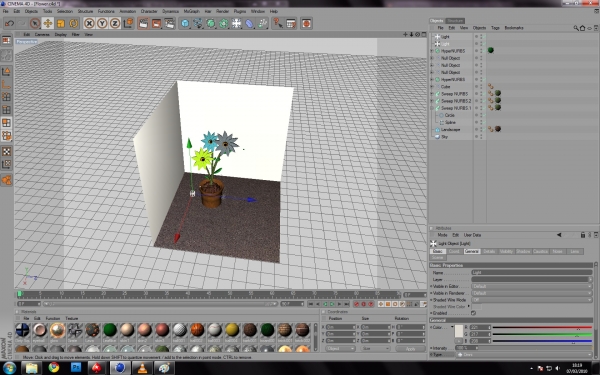Click the search icon in Objects manager
600x375 pixels.
point(576,28)
